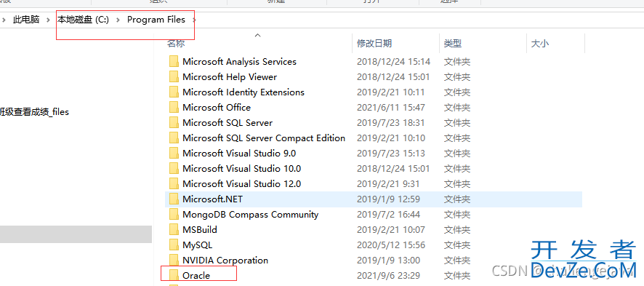Click the NVIDIA Corporation folder icon
The width and height of the screenshot is (644, 286).
point(174,260)
